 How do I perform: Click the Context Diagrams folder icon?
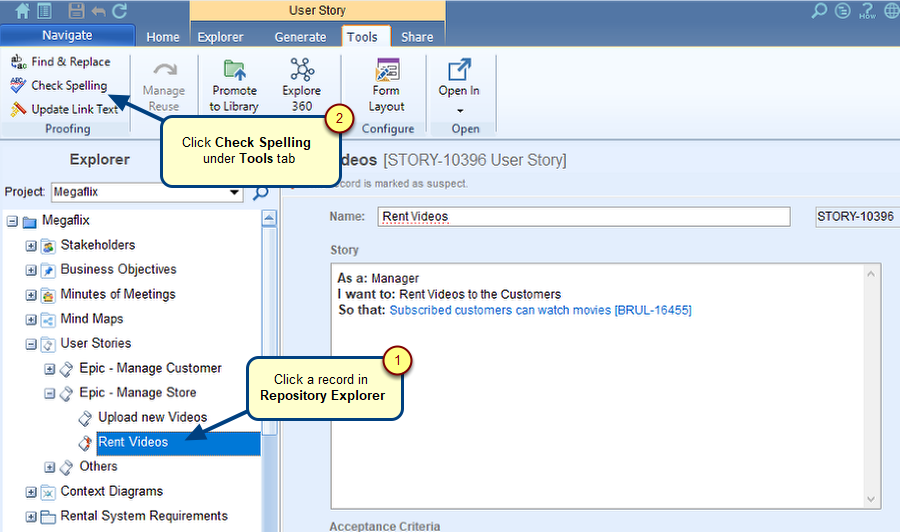[x=49, y=492]
